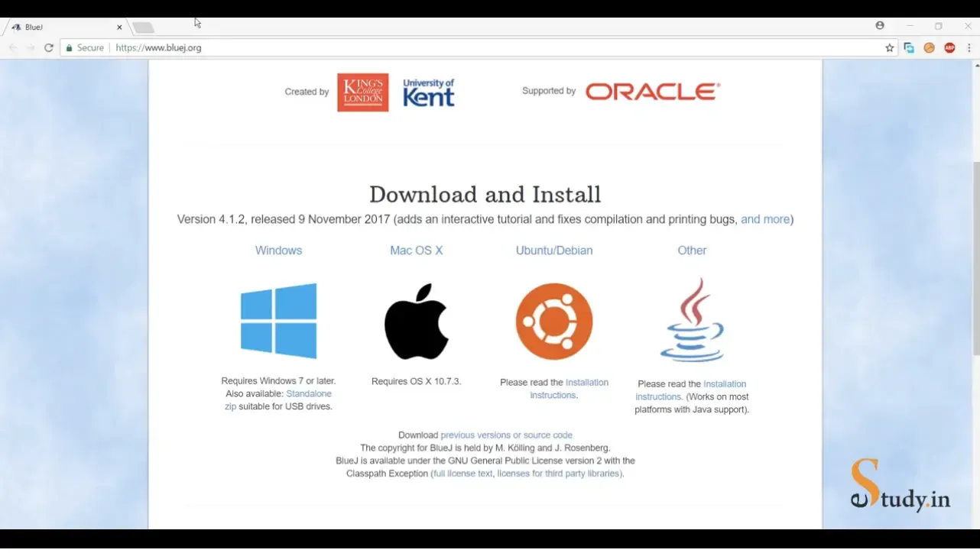Click the Apple logo for Mac download

tap(417, 322)
